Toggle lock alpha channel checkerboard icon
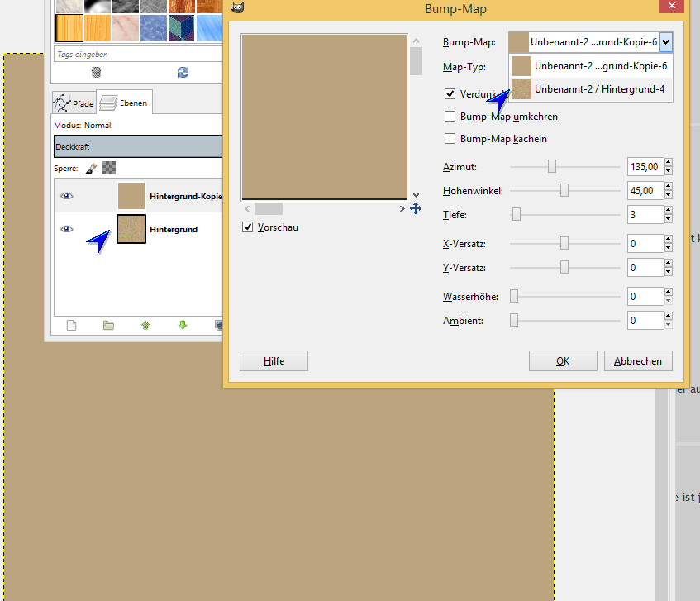Image resolution: width=700 pixels, height=601 pixels. point(109,168)
